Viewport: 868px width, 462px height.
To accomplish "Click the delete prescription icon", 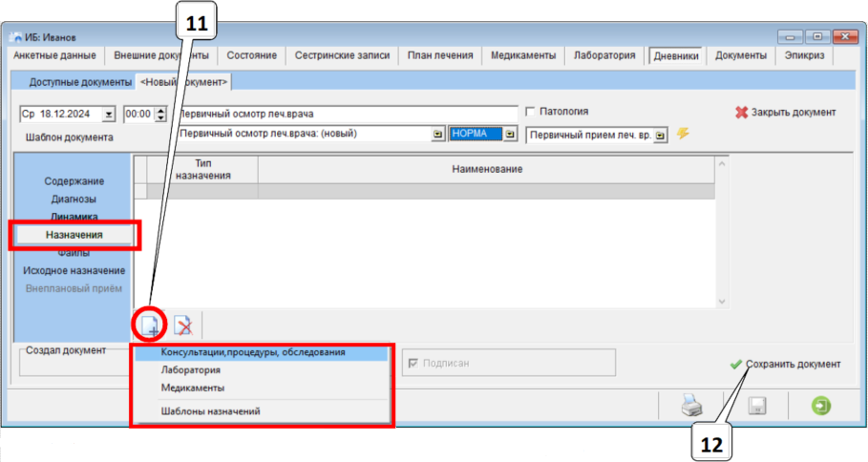I will (183, 325).
